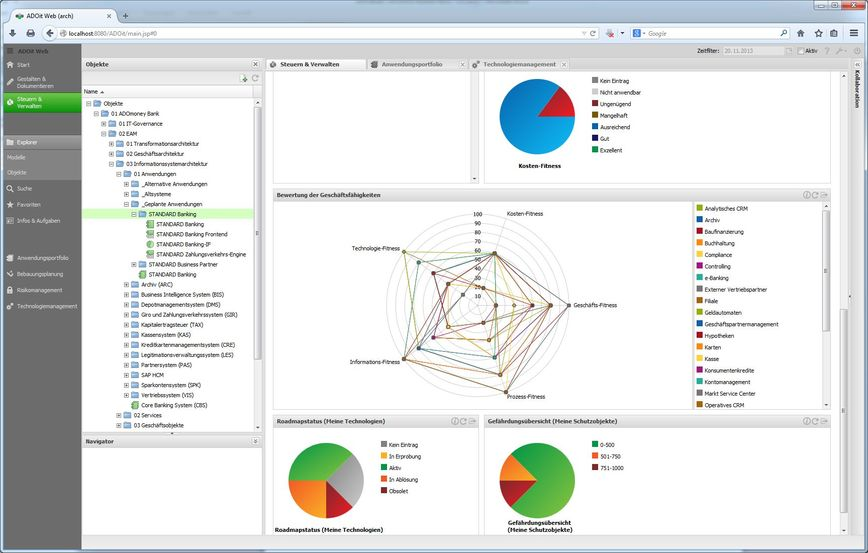Toggle Hypotheken legend entry
The height and width of the screenshot is (553, 868).
715,335
